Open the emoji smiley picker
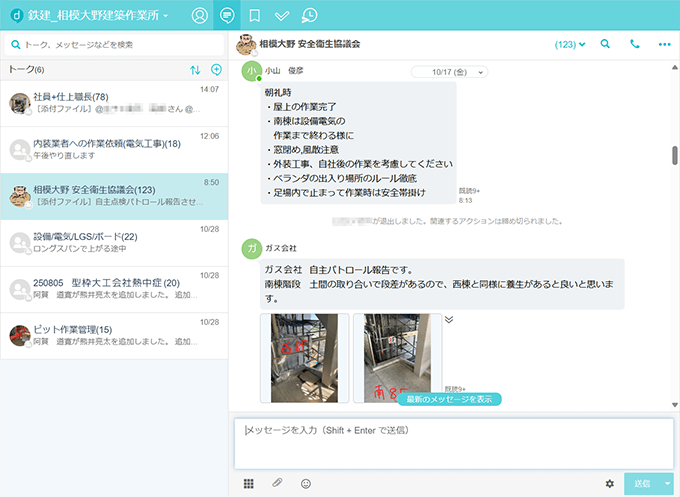This screenshot has width=680, height=497. click(x=306, y=484)
